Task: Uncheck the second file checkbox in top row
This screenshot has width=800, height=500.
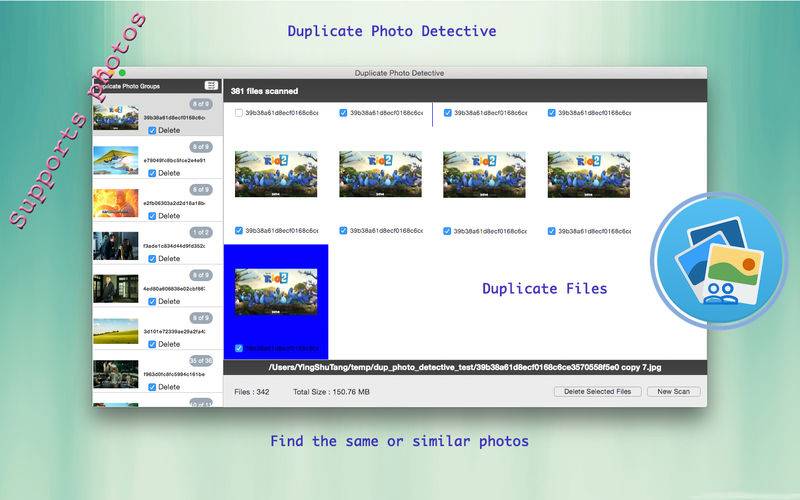Action: tap(343, 113)
